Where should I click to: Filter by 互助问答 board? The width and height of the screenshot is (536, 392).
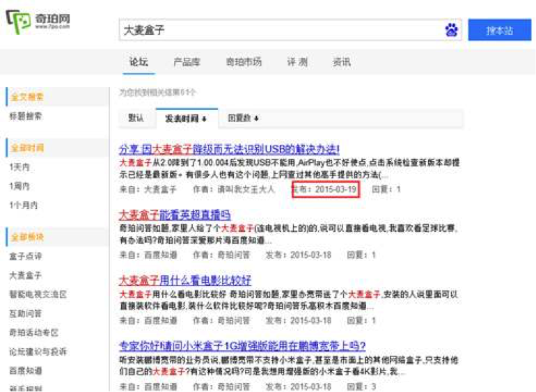point(25,313)
